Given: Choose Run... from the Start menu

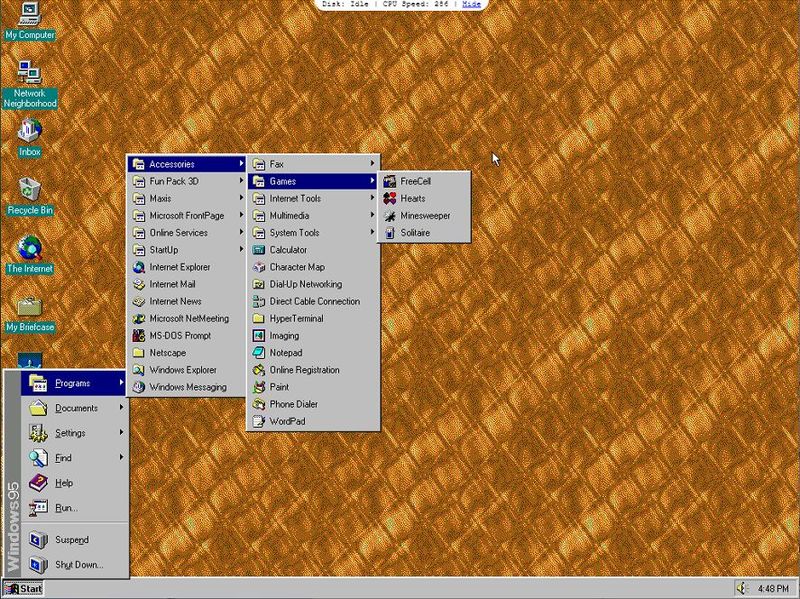Looking at the screenshot, I should (74, 508).
